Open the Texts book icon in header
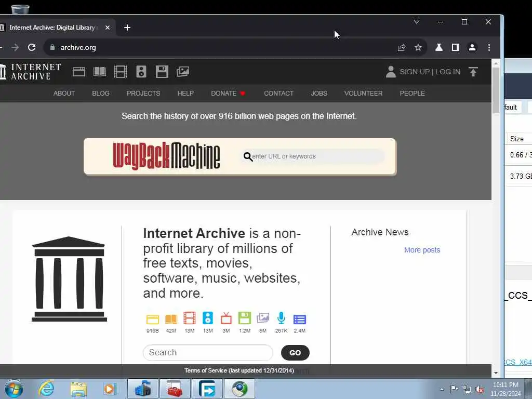The height and width of the screenshot is (399, 532). coord(100,72)
